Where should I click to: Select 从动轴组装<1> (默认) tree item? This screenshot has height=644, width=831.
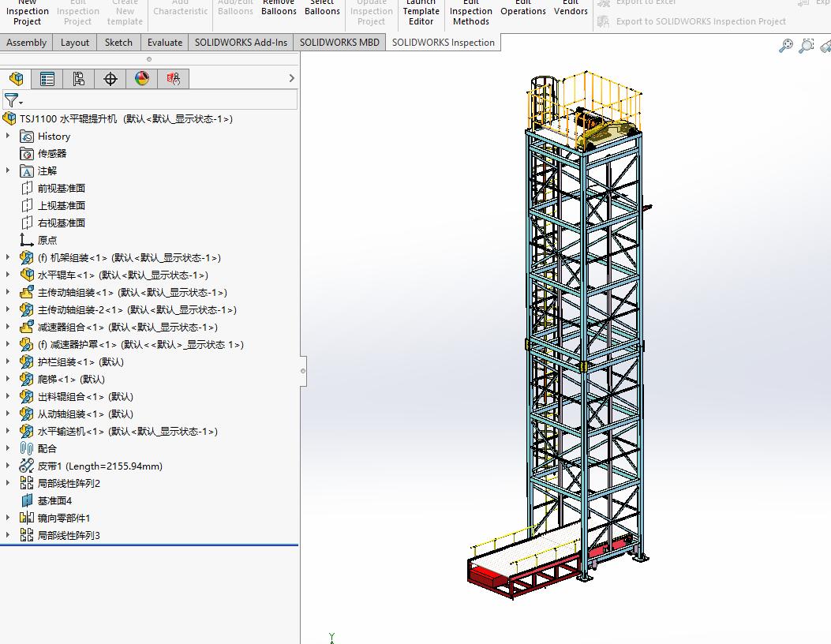point(85,414)
